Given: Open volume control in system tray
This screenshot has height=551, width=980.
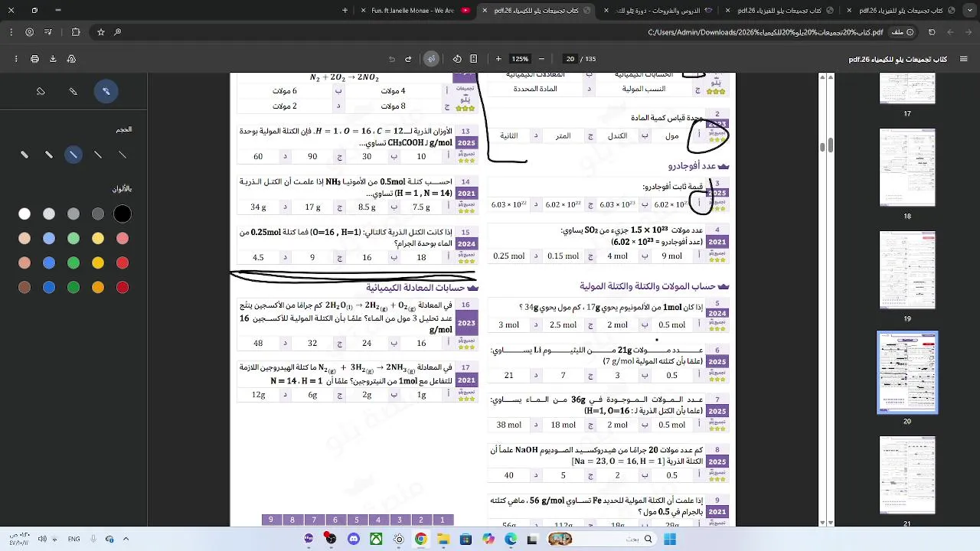Looking at the screenshot, I should [42, 539].
